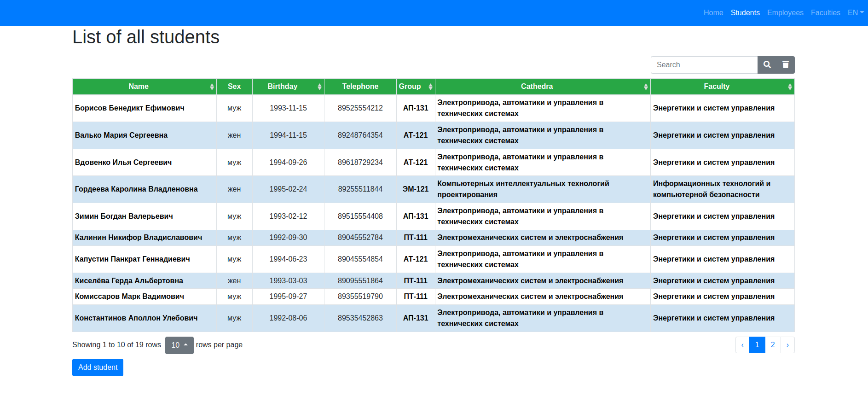This screenshot has width=868, height=420.
Task: Select student Зимин Богдан Валерьевич
Action: [x=124, y=216]
